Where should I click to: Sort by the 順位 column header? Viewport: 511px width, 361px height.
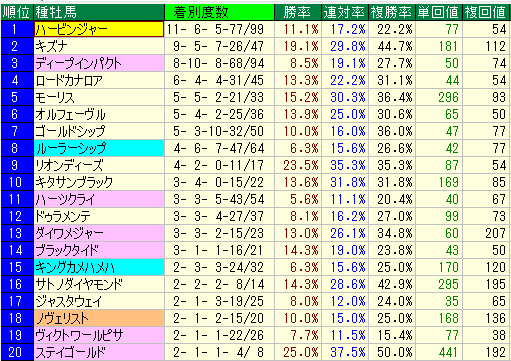coord(17,12)
